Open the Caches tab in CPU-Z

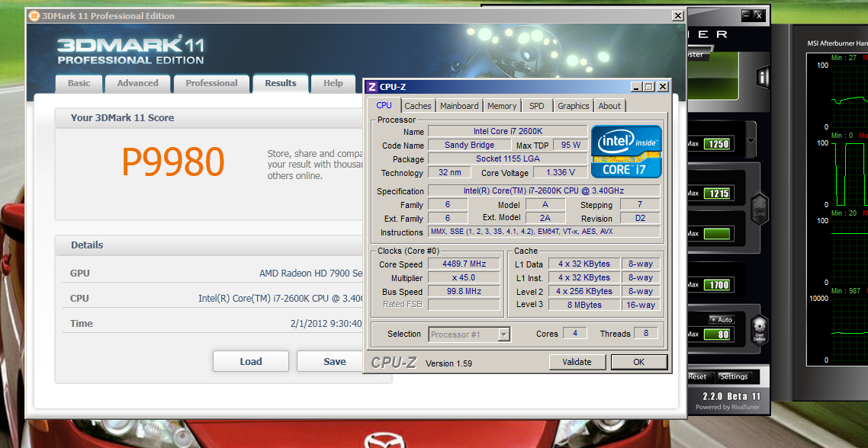coord(418,106)
